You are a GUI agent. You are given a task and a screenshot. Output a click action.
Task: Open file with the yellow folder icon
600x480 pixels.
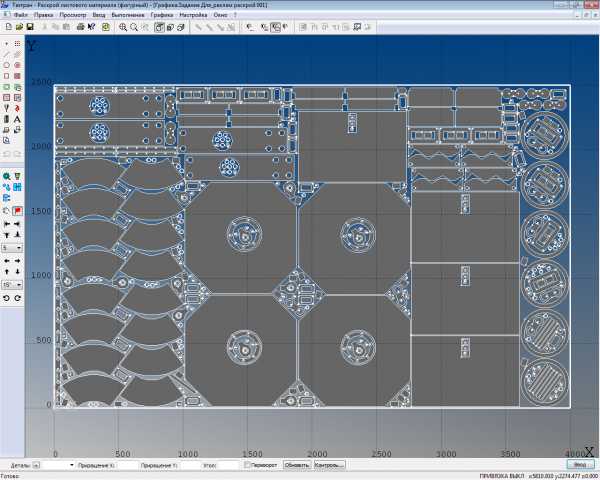[x=19, y=27]
